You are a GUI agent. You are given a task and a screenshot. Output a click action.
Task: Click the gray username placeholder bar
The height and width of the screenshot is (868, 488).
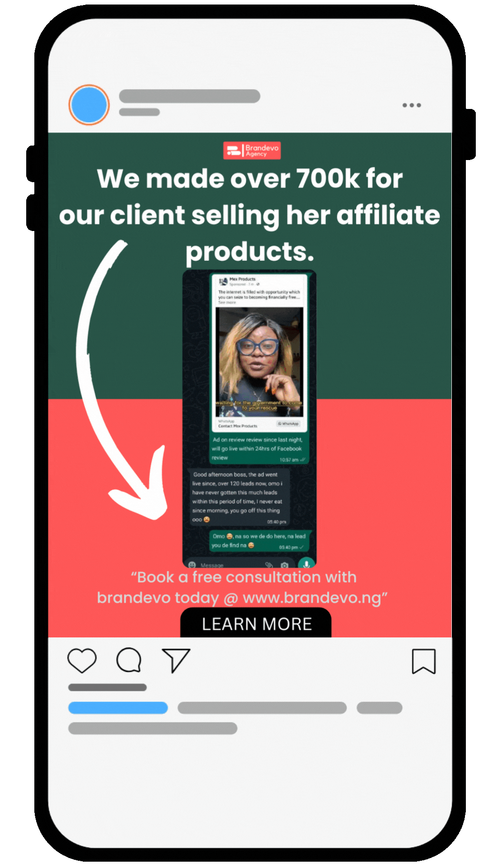(189, 96)
